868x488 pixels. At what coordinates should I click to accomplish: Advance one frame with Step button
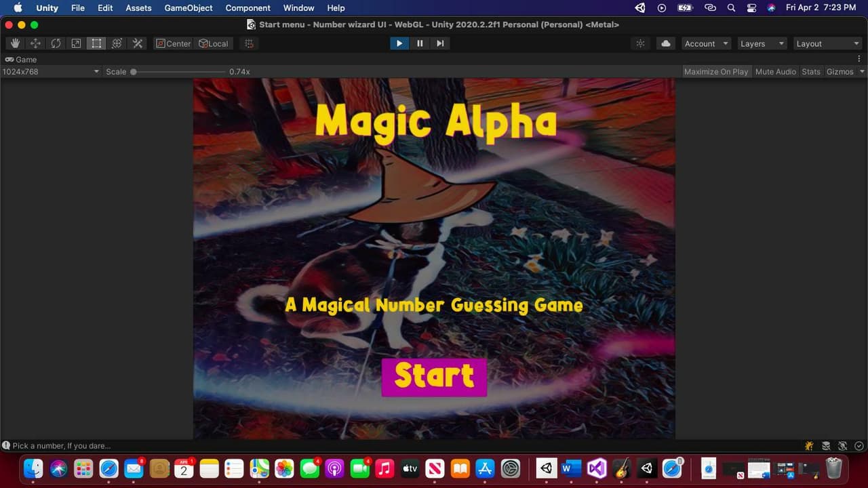440,43
